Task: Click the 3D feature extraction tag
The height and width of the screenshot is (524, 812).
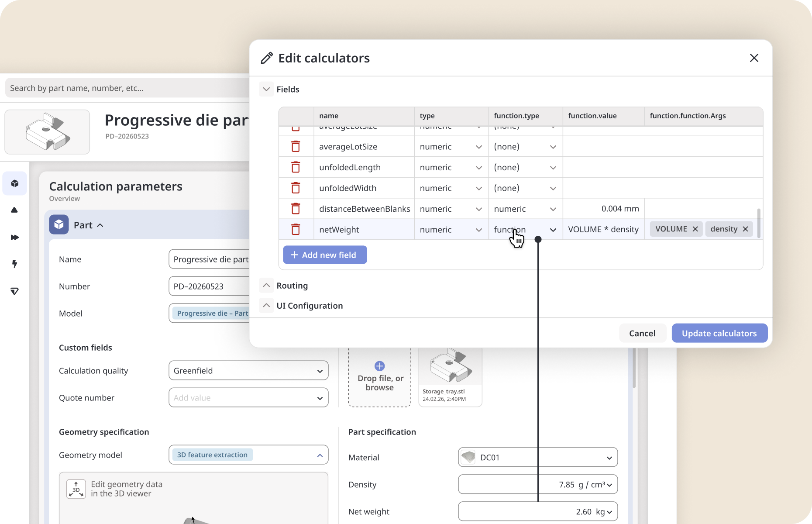Action: [212, 455]
